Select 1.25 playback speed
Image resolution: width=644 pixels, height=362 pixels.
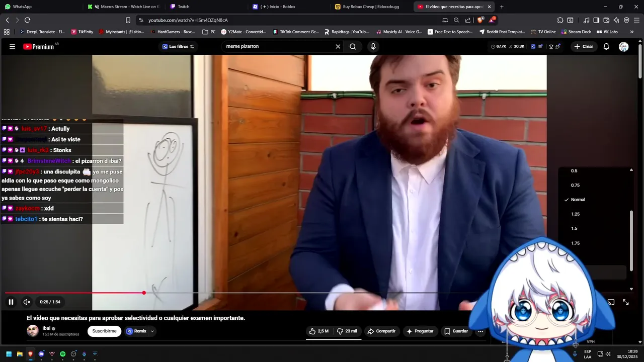tap(575, 214)
